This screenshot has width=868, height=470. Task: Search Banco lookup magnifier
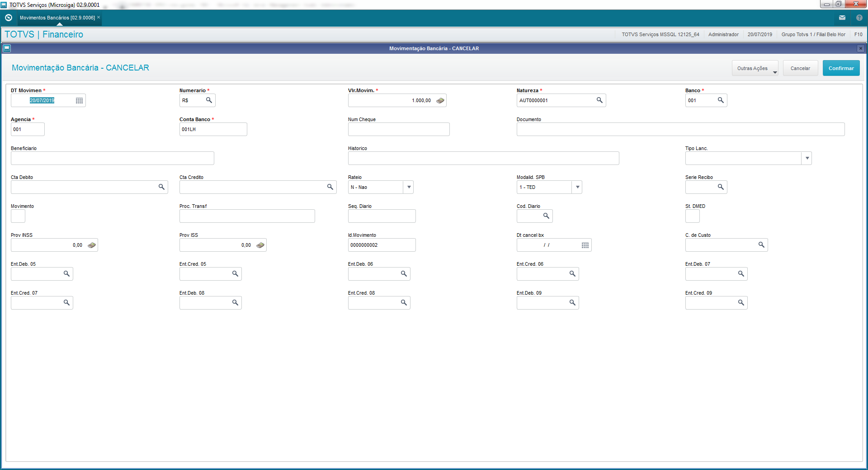click(721, 100)
